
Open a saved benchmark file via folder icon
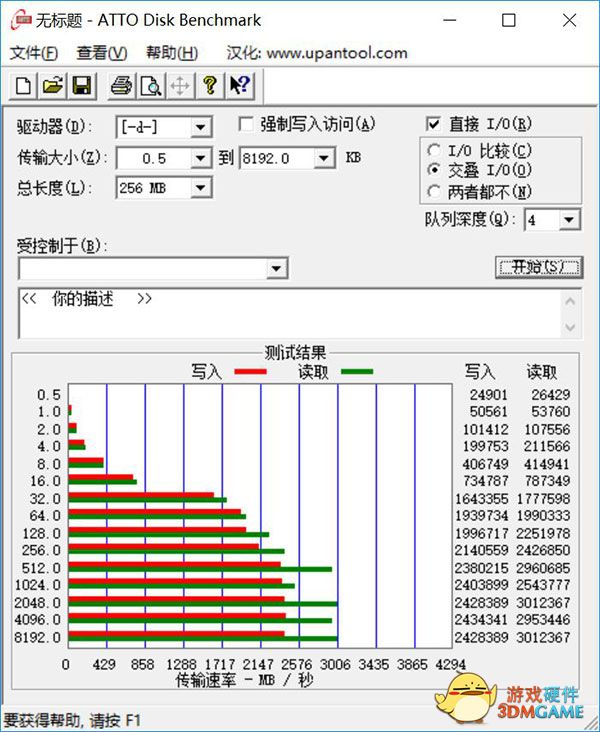point(52,85)
